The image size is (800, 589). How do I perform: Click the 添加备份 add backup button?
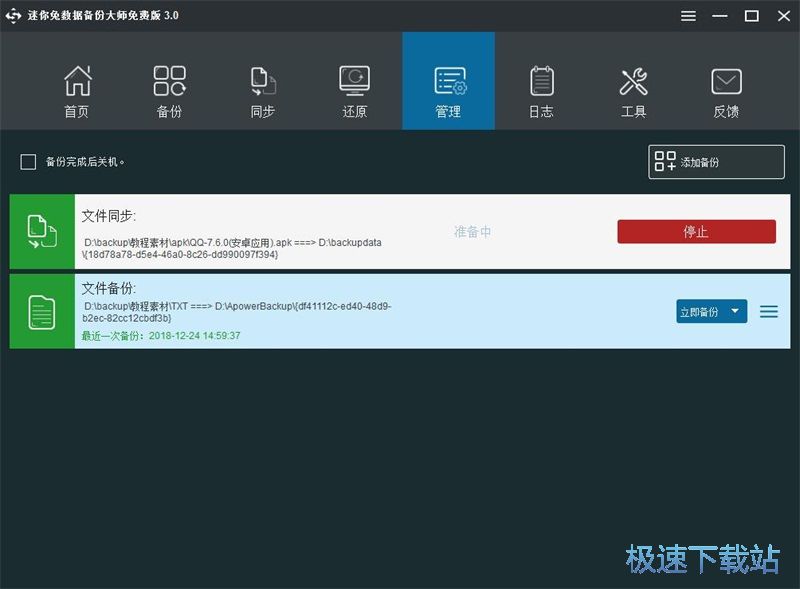tap(716, 162)
